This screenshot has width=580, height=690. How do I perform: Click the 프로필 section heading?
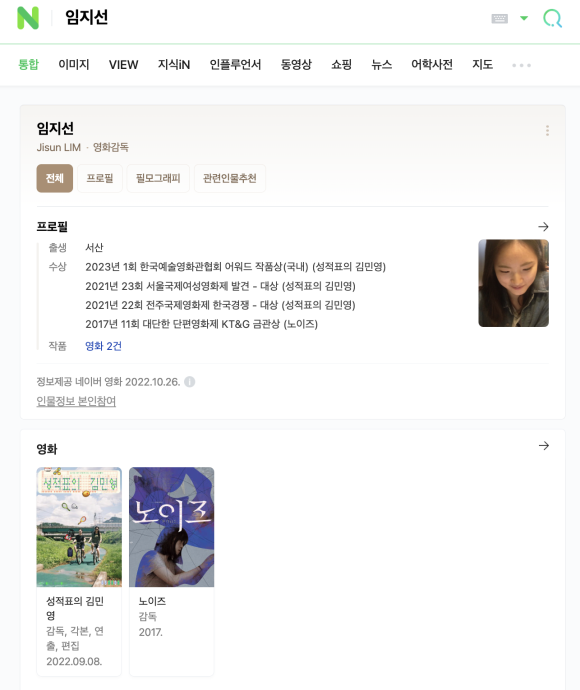52,227
